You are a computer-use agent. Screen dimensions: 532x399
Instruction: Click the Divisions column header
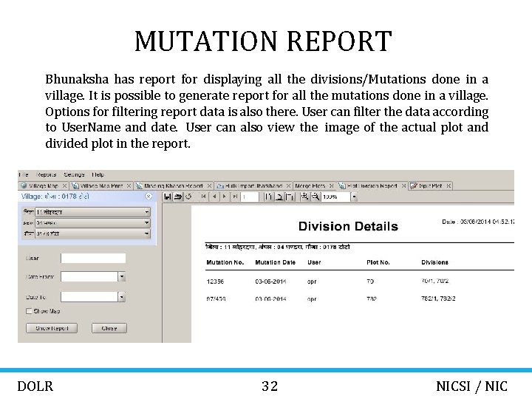434,262
